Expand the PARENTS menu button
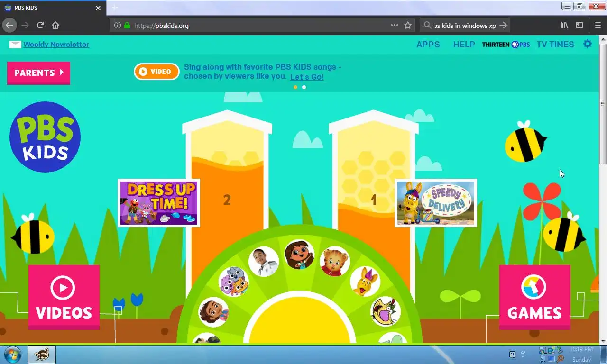Viewport: 607px width, 364px height. click(38, 73)
